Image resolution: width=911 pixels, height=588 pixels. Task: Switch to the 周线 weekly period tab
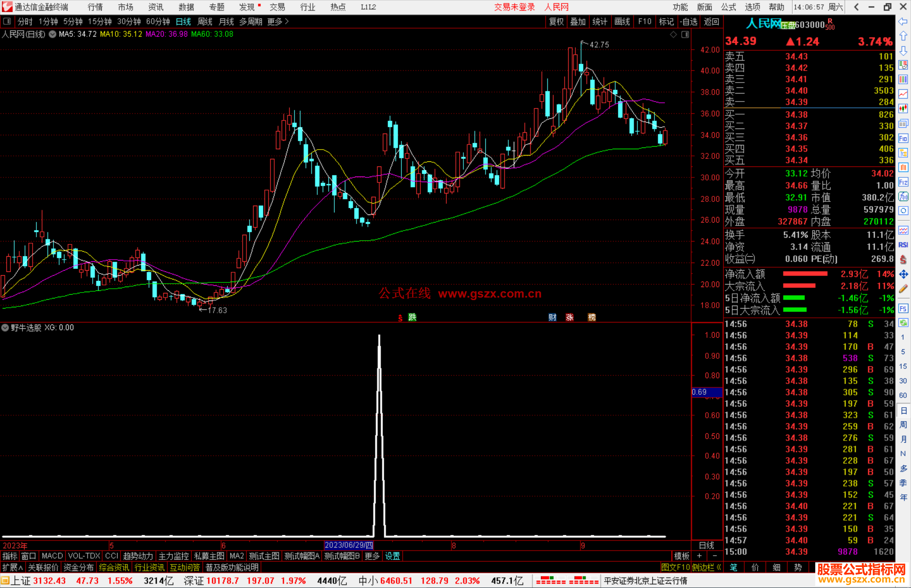coord(205,21)
